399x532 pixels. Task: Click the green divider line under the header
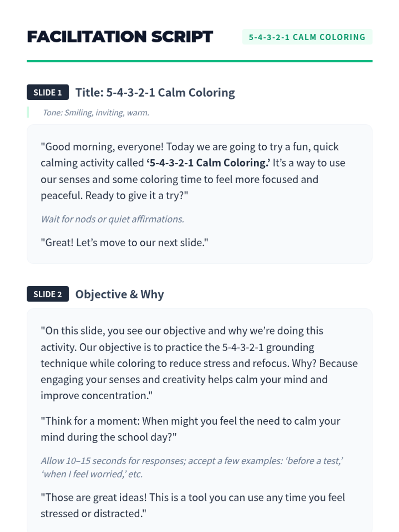pyautogui.click(x=199, y=61)
